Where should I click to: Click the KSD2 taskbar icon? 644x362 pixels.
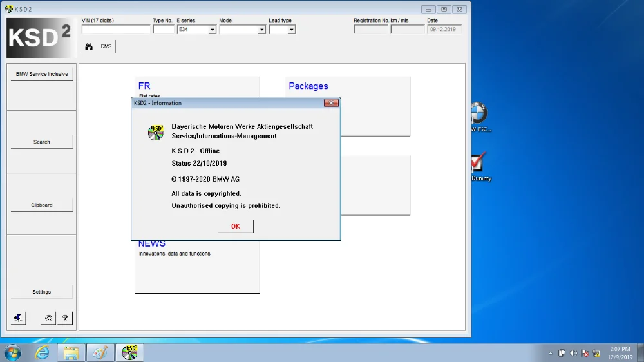[x=129, y=353]
